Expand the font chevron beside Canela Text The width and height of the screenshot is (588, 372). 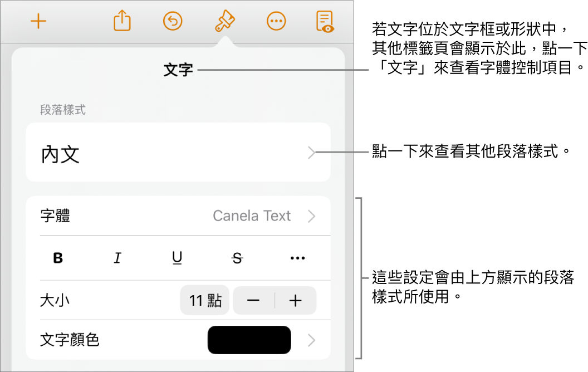pyautogui.click(x=311, y=216)
